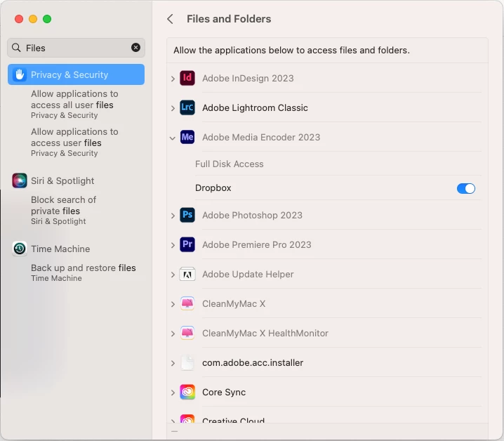Click the Adobe Update Helper icon

187,274
